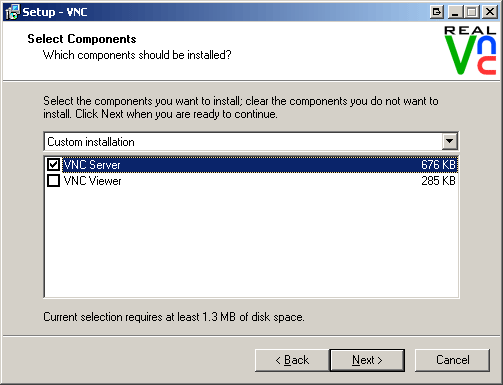This screenshot has width=503, height=385.
Task: Click the 676 KB size label
Action: coord(438,165)
